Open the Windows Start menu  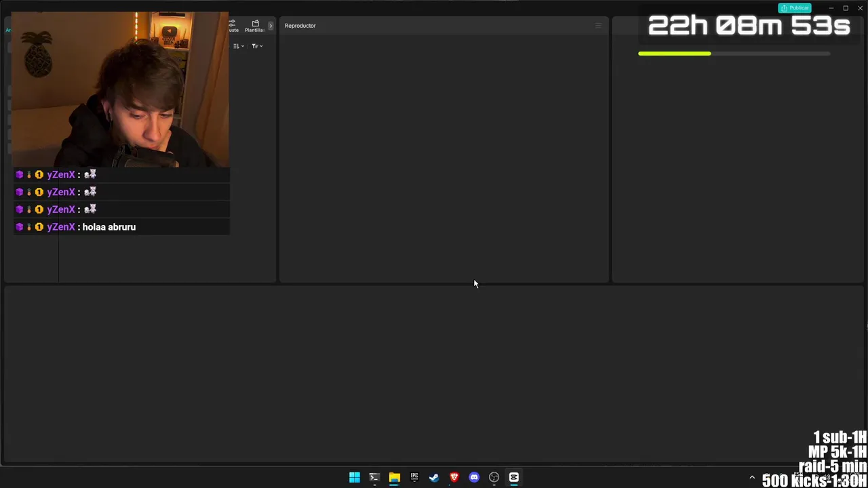pyautogui.click(x=355, y=477)
